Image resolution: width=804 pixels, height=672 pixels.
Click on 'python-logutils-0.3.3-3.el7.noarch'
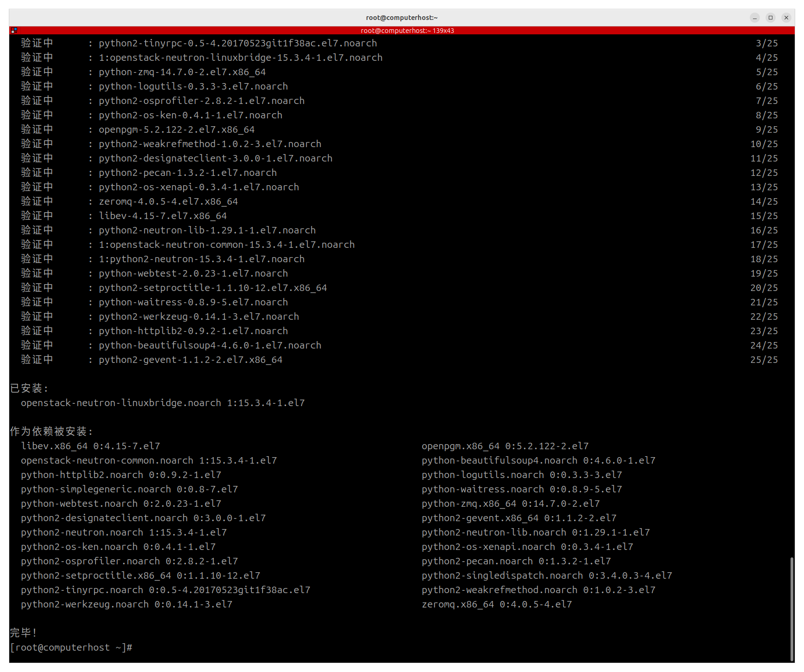(x=193, y=86)
